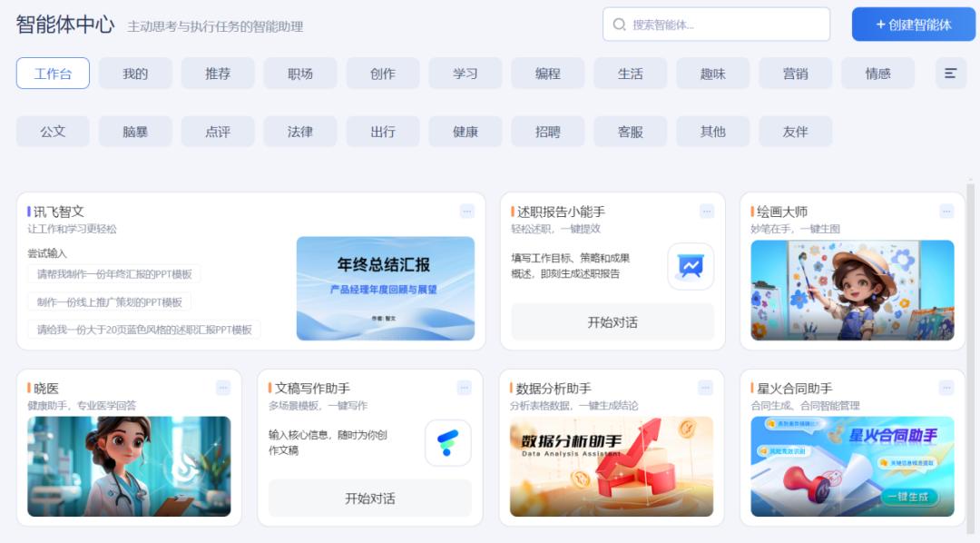Select the 生活 category tab
The image size is (980, 543).
630,74
